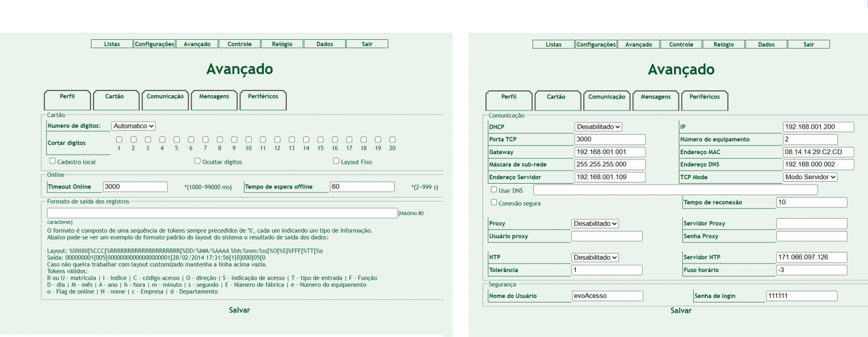Switch to Mensagens tab on the left page

click(x=214, y=100)
